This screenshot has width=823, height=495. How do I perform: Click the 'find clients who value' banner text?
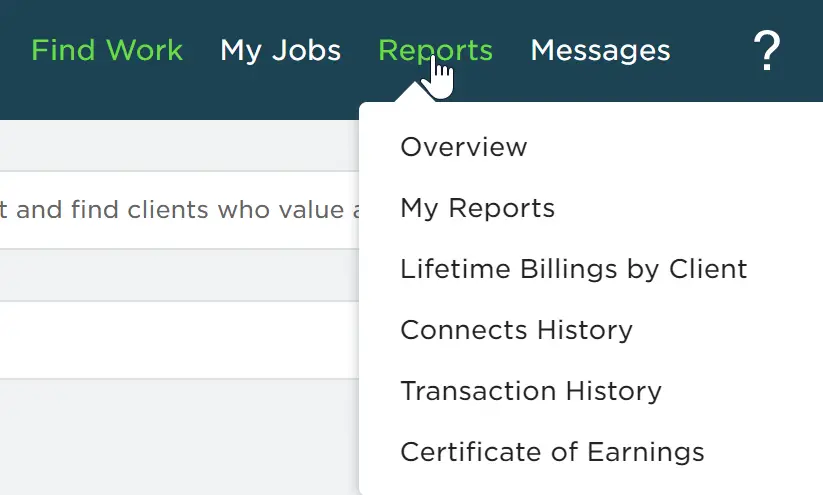point(180,210)
